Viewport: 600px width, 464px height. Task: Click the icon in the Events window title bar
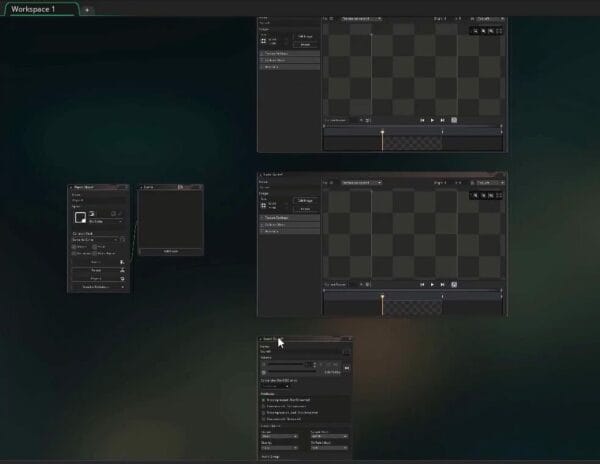point(180,187)
